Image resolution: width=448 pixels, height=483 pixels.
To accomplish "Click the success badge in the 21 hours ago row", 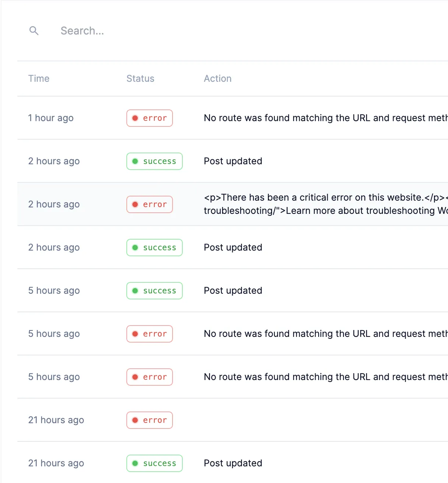I will point(154,463).
